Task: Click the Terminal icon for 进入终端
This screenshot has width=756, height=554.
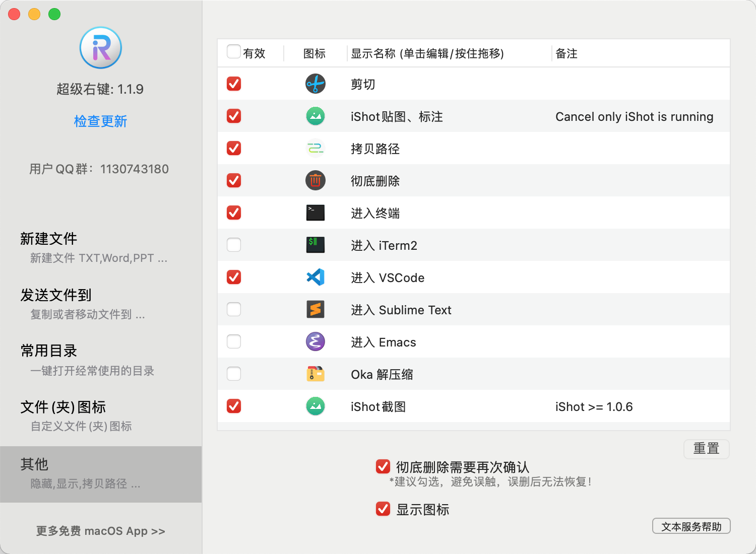Action: pos(316,213)
